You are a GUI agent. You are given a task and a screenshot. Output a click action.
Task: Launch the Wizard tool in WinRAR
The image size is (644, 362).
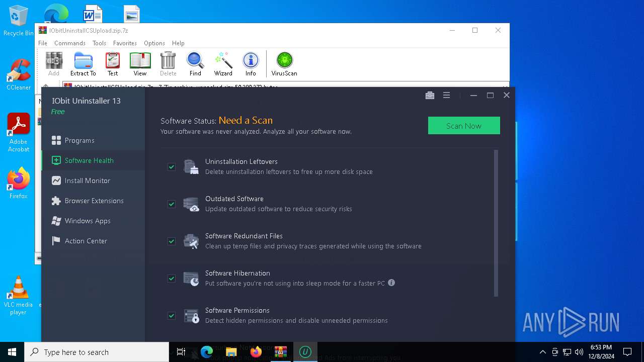(223, 64)
